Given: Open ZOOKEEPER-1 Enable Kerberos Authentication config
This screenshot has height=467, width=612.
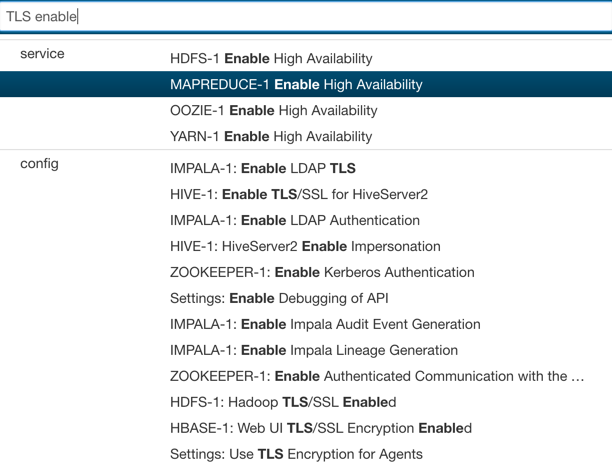Looking at the screenshot, I should pos(322,273).
